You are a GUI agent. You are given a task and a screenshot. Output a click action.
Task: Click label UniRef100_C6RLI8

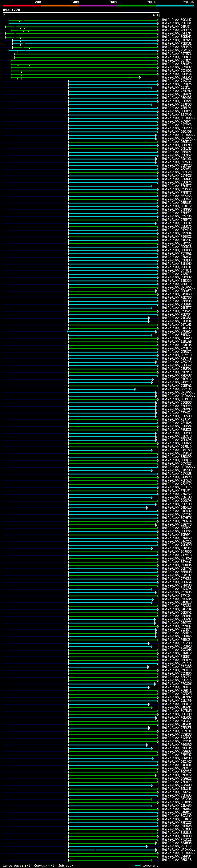point(177,860)
